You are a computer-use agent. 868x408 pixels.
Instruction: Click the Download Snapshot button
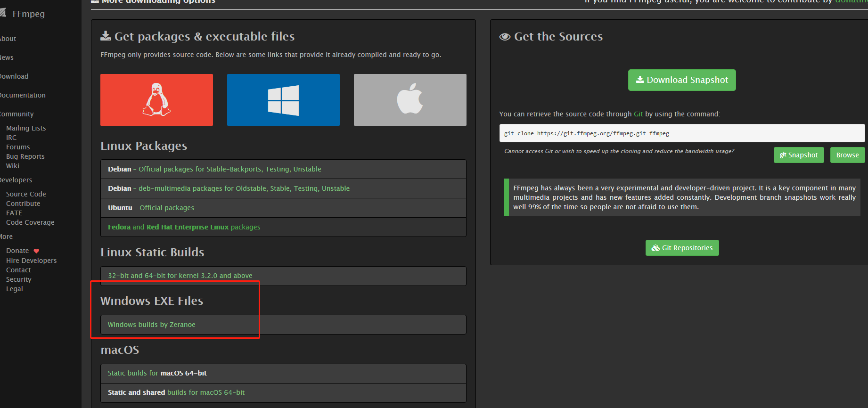[x=682, y=80]
